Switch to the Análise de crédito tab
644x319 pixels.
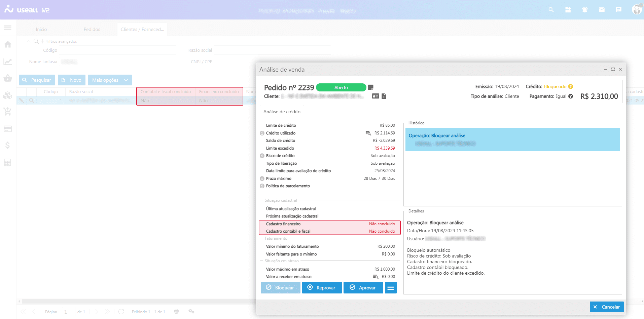[282, 112]
